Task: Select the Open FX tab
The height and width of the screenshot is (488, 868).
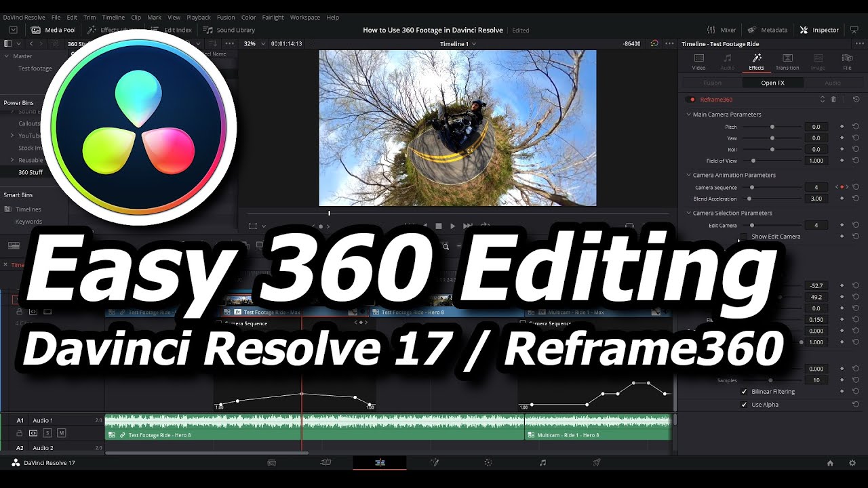Action: click(x=772, y=83)
